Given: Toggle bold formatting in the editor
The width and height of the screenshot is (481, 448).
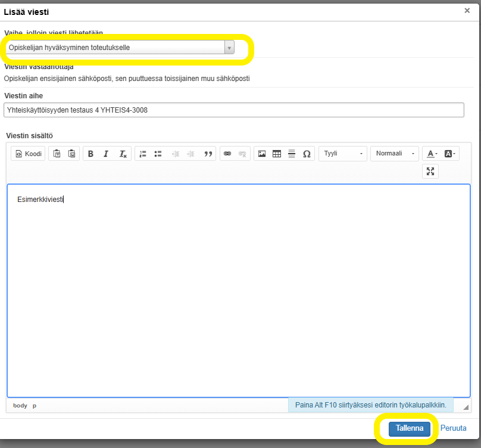Looking at the screenshot, I should (90, 154).
